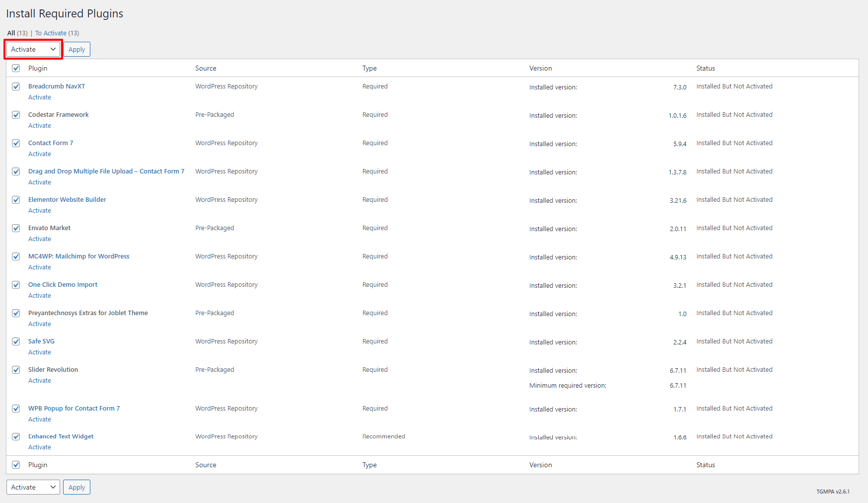This screenshot has width=868, height=503.
Task: Uncheck the Codestar Framework checkbox
Action: click(x=16, y=115)
